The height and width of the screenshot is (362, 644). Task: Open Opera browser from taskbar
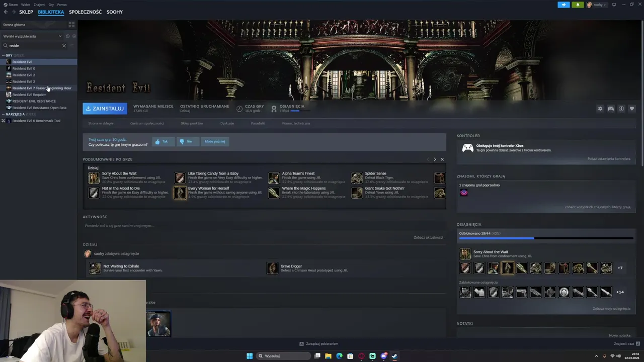click(361, 356)
